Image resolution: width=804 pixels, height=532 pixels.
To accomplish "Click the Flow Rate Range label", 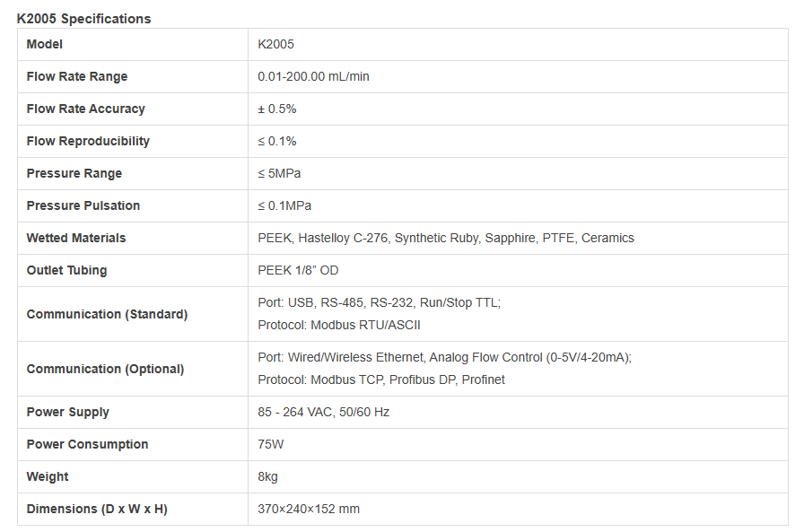I will click(x=77, y=76).
